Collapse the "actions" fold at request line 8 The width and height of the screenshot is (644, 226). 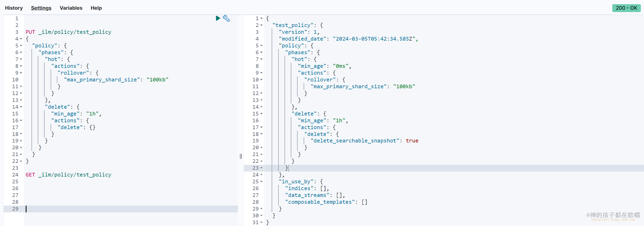[x=21, y=66]
